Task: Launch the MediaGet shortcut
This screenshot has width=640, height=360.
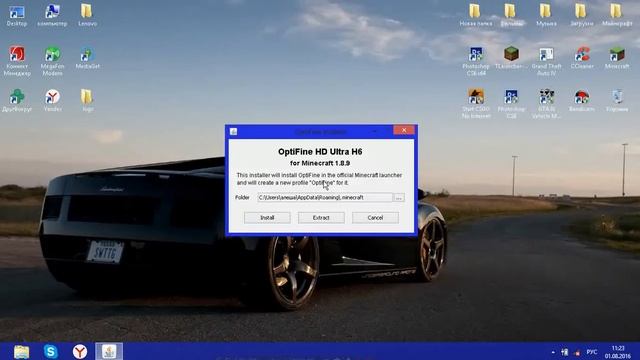Action: (87, 58)
